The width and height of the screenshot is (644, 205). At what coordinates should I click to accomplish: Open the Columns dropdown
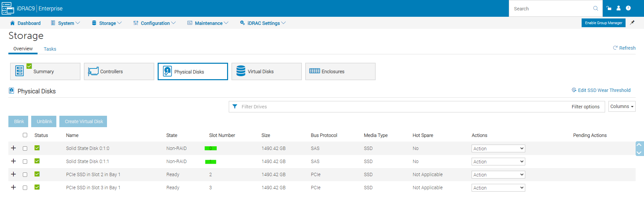pos(622,107)
